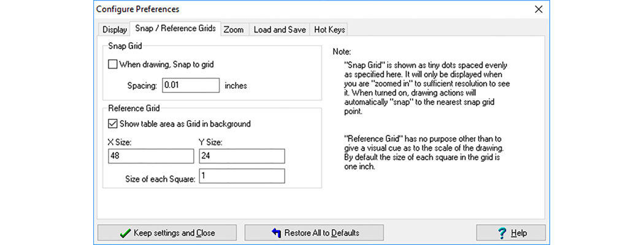
Task: Select the Size of each Square field
Action: pyautogui.click(x=242, y=176)
